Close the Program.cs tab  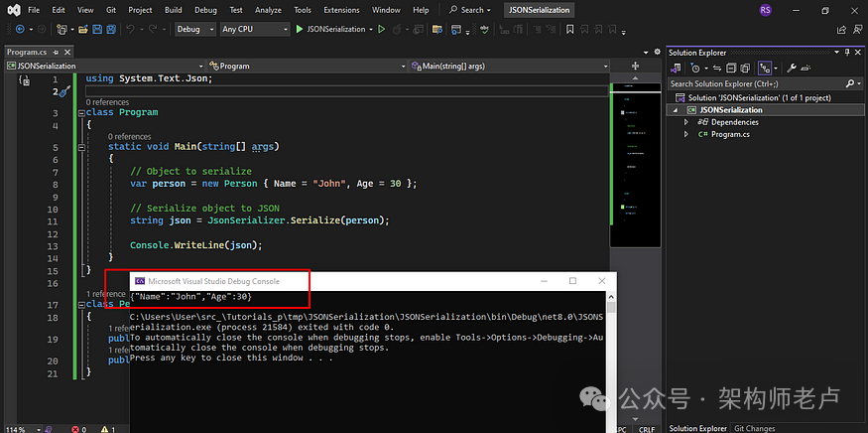pyautogui.click(x=67, y=52)
